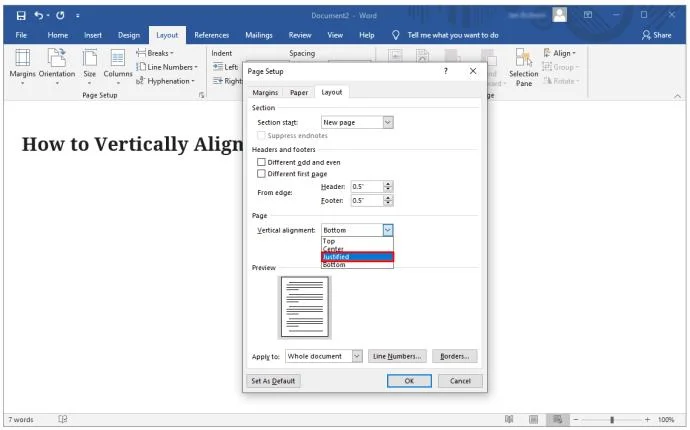Click the Save icon in title bar

click(x=21, y=16)
